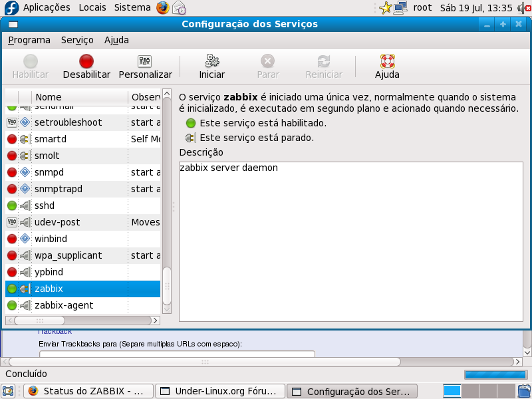Open the Sistema panel menu

(x=132, y=7)
